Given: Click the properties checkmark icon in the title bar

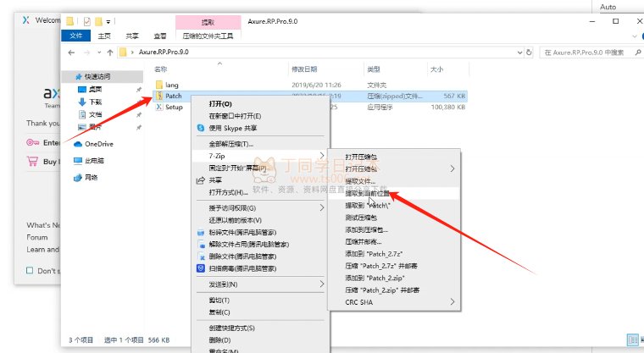Looking at the screenshot, I should (x=86, y=21).
